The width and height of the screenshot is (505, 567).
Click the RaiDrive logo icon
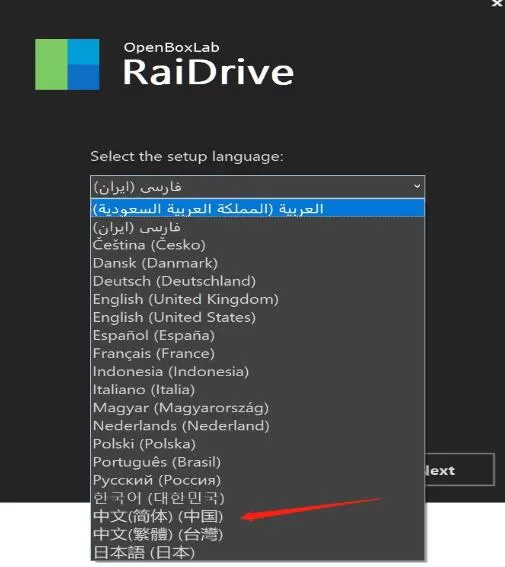coord(67,64)
